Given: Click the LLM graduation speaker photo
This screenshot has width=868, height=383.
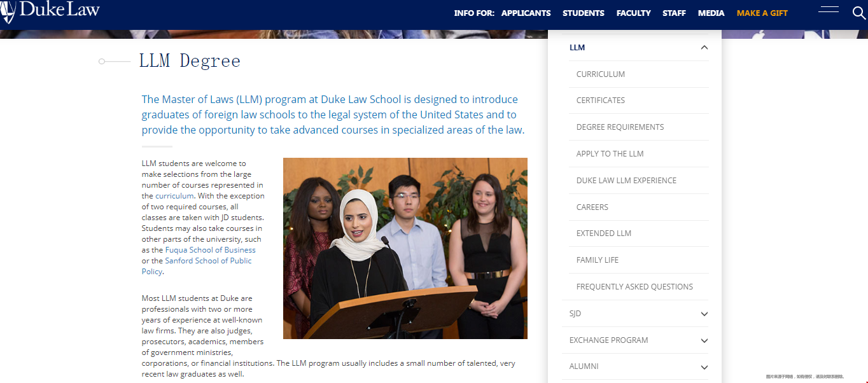Looking at the screenshot, I should [x=405, y=248].
